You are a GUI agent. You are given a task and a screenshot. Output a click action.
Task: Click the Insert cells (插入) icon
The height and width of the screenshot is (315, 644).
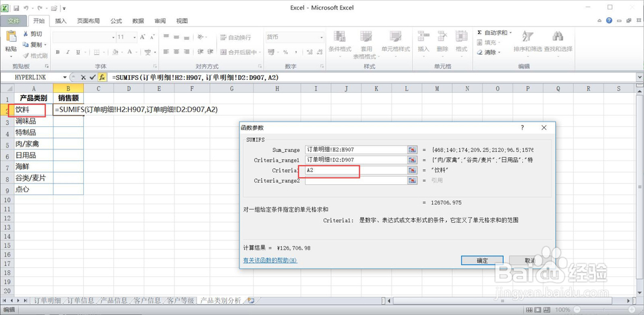pyautogui.click(x=423, y=36)
